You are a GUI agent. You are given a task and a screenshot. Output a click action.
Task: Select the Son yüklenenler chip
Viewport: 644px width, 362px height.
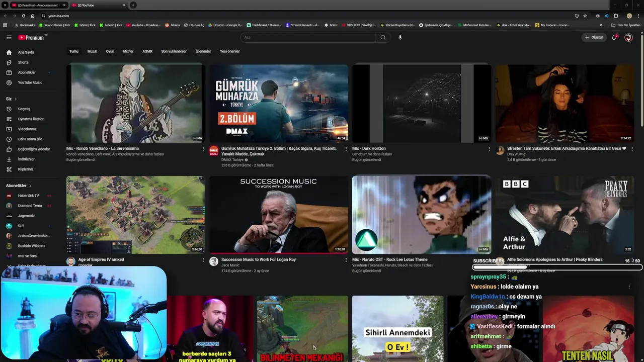tap(174, 51)
